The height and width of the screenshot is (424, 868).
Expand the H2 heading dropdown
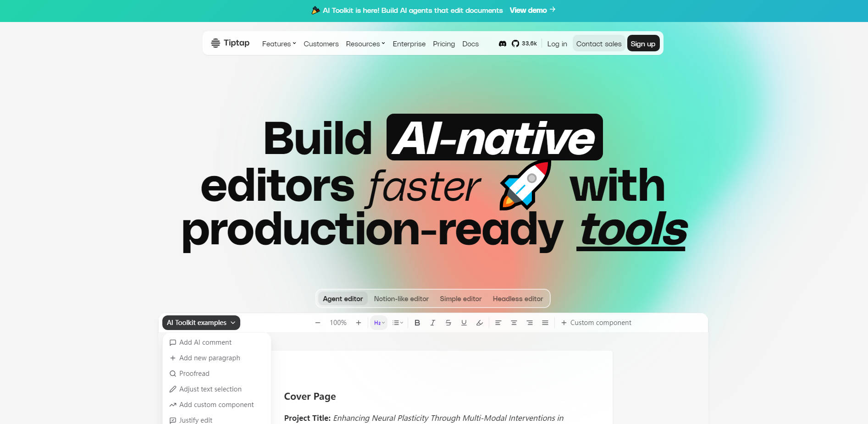[379, 323]
